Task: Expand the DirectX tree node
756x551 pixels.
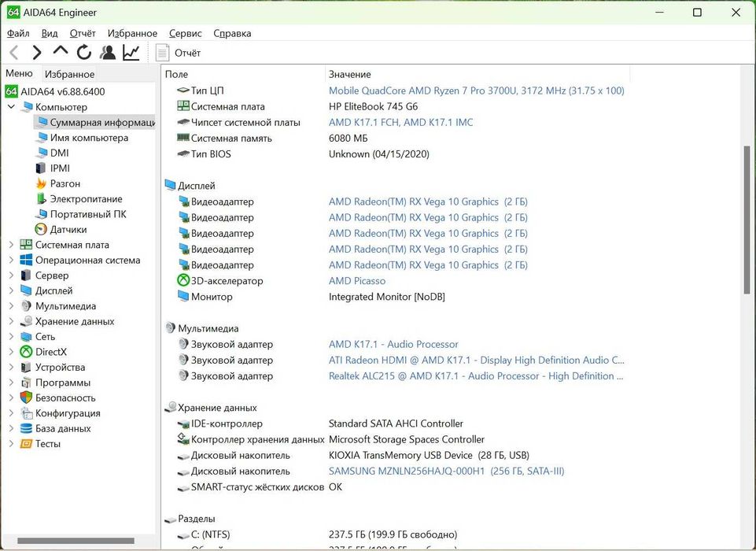Action: point(11,352)
